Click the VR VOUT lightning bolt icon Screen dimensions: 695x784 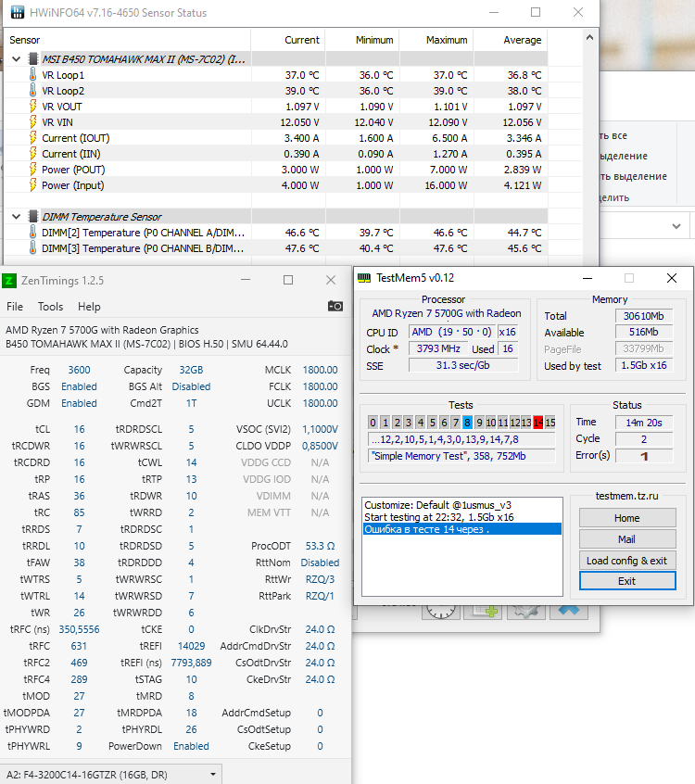point(33,106)
